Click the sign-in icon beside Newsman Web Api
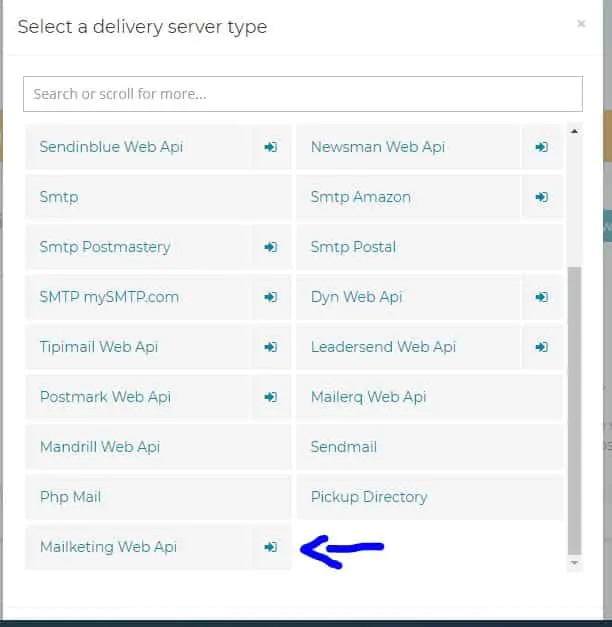This screenshot has width=612, height=627. click(x=541, y=147)
